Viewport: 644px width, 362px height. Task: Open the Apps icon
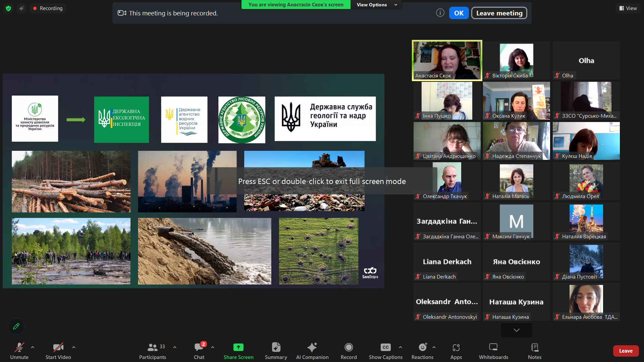tap(456, 348)
